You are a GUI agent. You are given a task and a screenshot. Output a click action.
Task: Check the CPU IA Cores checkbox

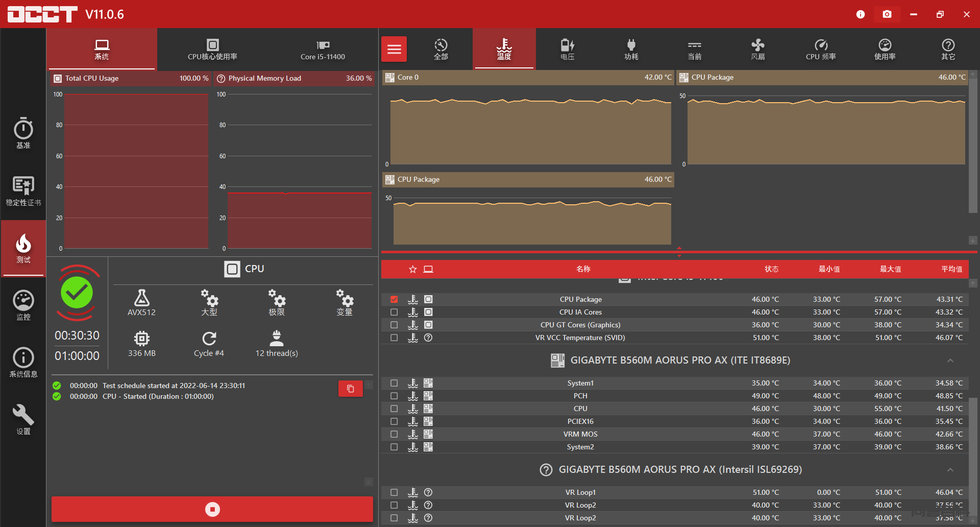tap(394, 312)
